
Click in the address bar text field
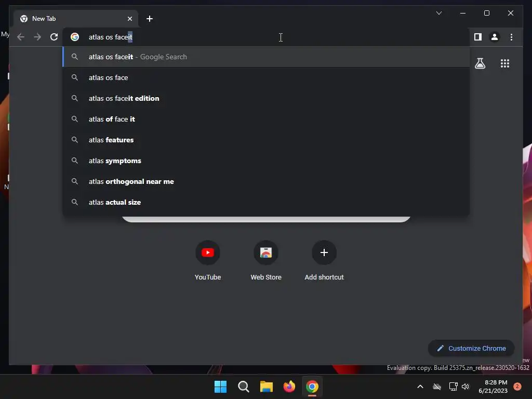point(265,37)
